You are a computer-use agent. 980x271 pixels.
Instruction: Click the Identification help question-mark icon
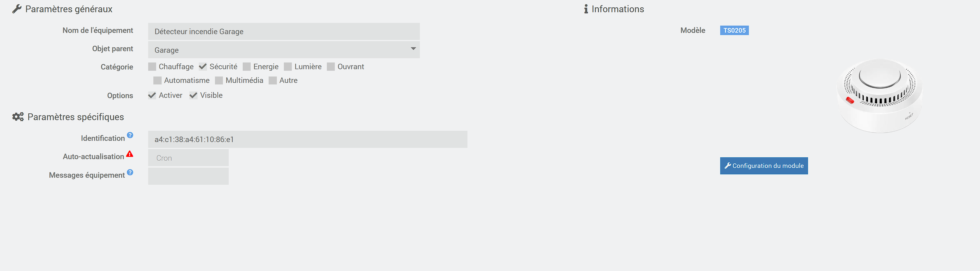coord(130,135)
